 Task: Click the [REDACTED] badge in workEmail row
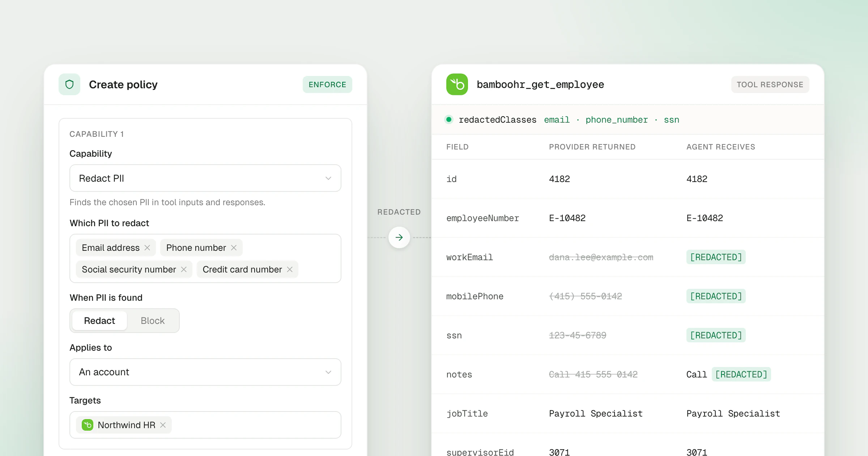tap(716, 257)
